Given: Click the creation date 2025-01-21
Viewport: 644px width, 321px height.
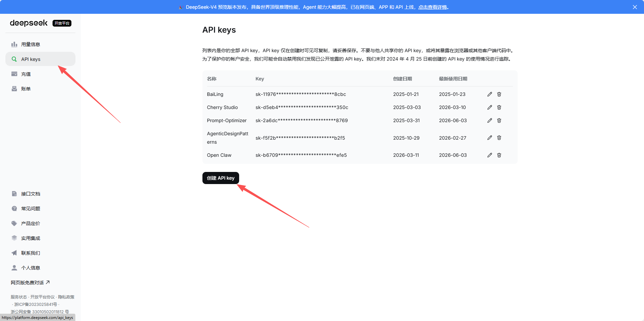Looking at the screenshot, I should (x=406, y=94).
